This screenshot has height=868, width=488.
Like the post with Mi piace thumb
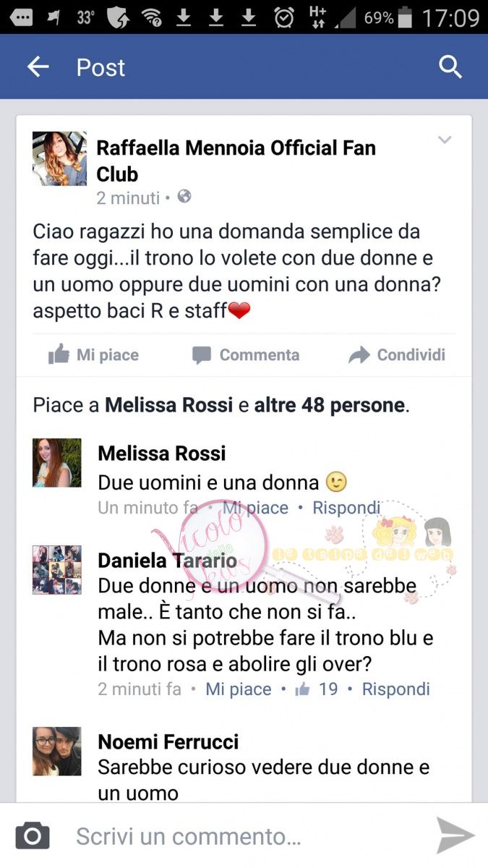pos(93,354)
